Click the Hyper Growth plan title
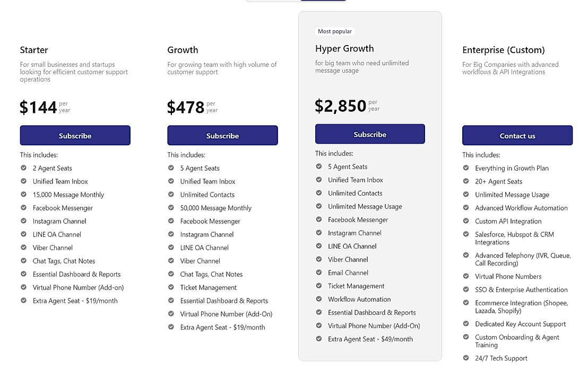This screenshot has height=377, width=588. [344, 49]
